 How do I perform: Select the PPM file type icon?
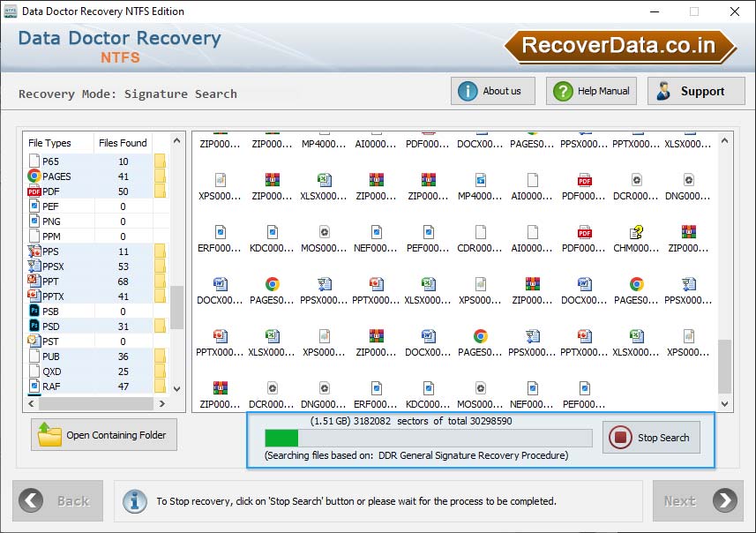tap(34, 236)
